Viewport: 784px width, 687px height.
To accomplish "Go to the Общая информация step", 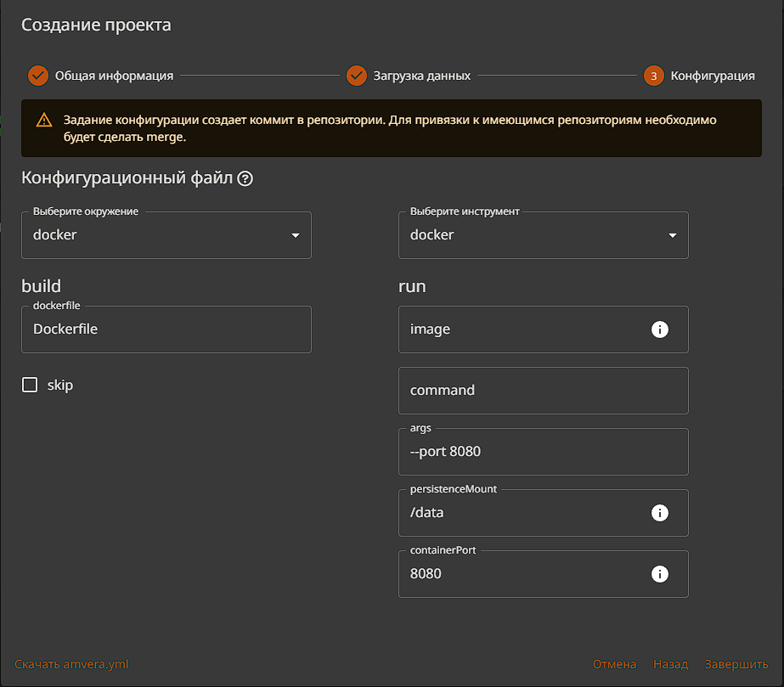I will pos(114,76).
